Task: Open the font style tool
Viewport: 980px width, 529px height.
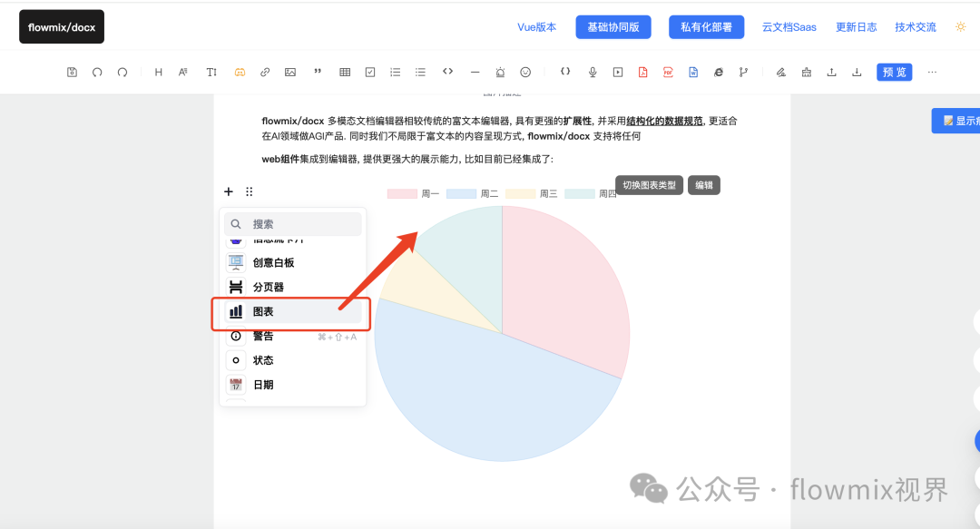Action: pos(183,72)
